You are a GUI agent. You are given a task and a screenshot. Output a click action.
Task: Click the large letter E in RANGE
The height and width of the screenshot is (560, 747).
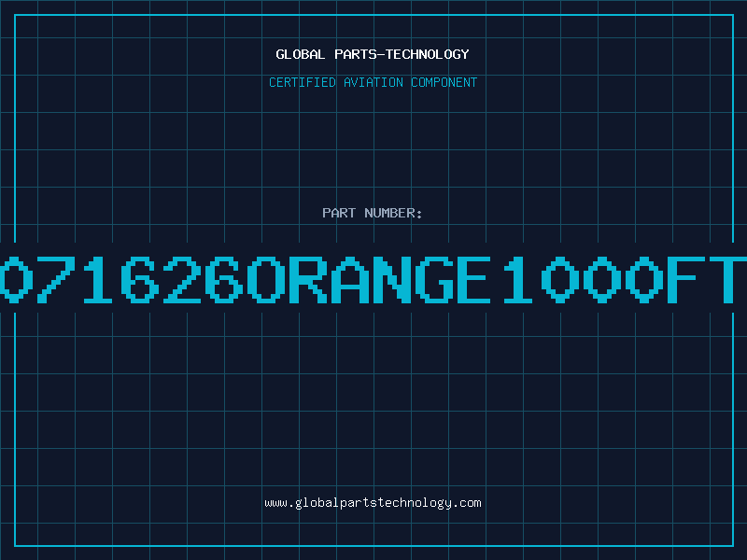click(474, 279)
